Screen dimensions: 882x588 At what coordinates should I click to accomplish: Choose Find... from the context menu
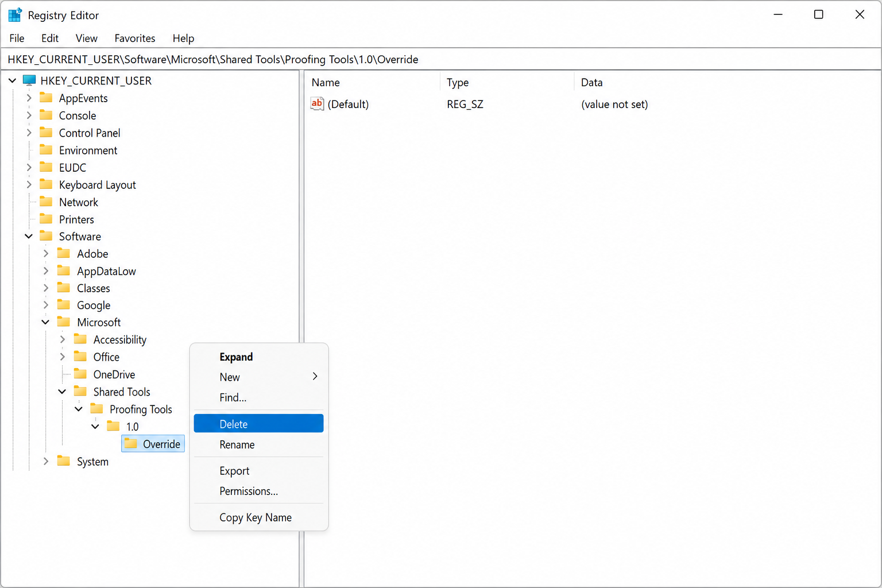click(259, 397)
